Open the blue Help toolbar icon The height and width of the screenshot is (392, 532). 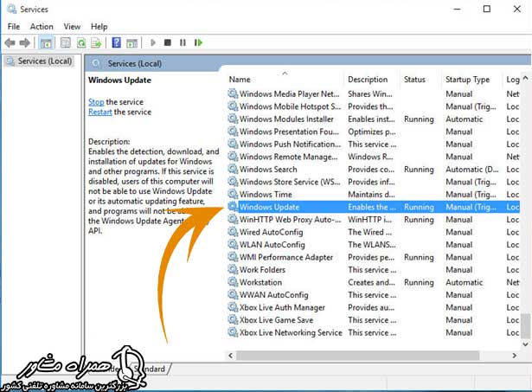point(116,42)
